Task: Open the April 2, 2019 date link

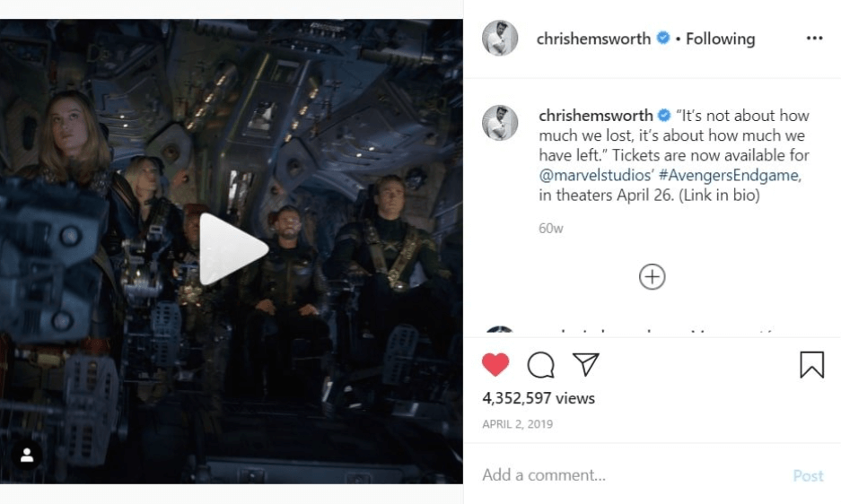Action: click(517, 424)
